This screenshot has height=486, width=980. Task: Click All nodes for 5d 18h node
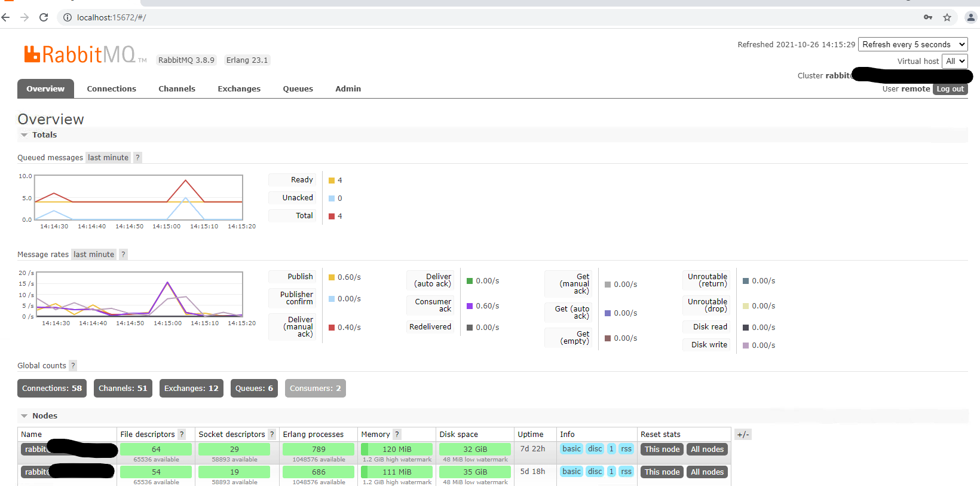point(708,472)
